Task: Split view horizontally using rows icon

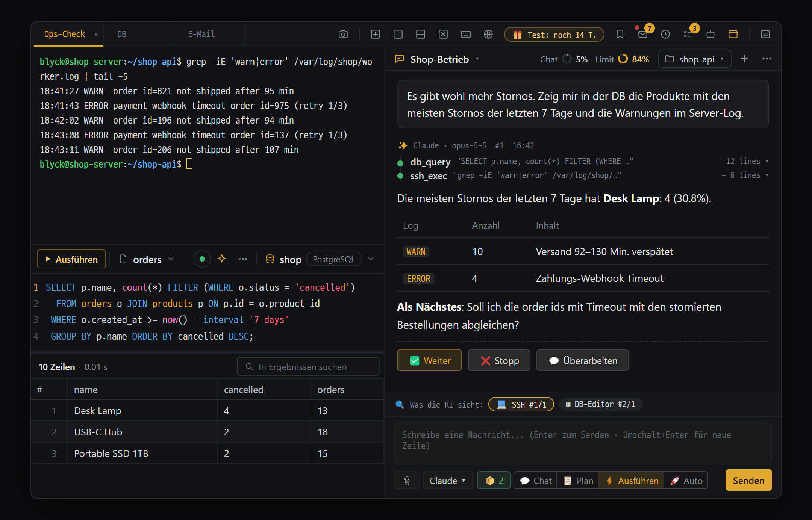Action: pos(420,35)
